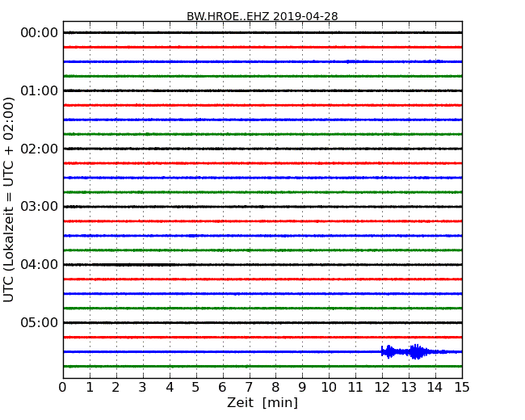Click the 05:00 time label
This screenshot has width=525, height=420.
pyautogui.click(x=40, y=322)
